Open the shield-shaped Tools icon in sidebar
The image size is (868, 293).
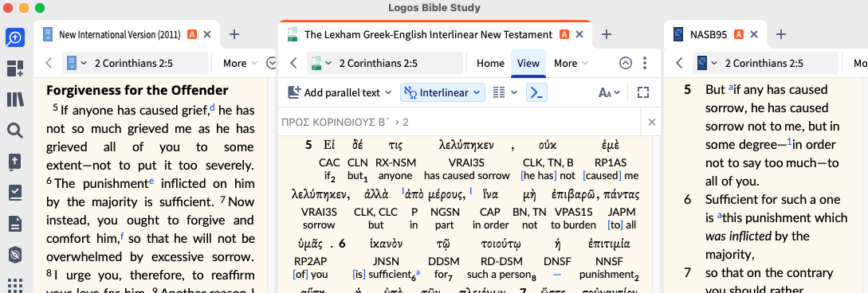pyautogui.click(x=15, y=255)
